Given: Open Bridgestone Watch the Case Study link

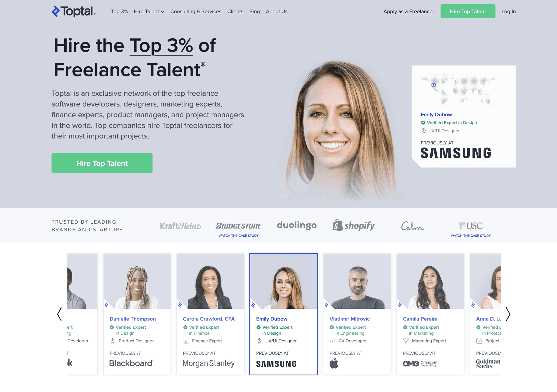Looking at the screenshot, I should pos(239,236).
